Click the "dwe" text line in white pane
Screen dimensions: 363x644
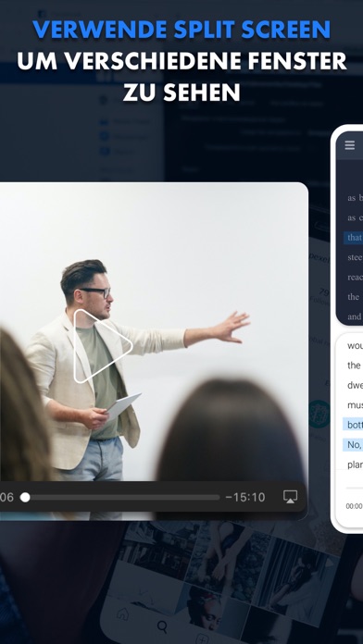click(355, 385)
